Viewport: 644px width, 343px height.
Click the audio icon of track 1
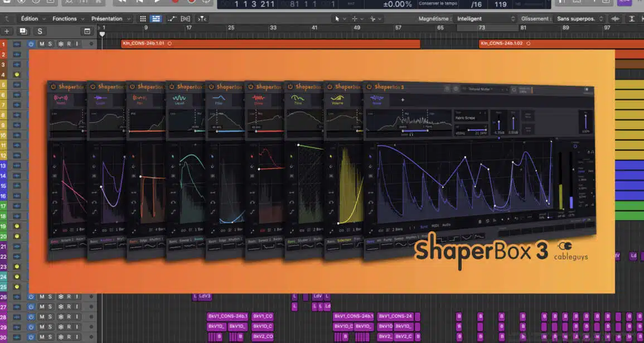(x=17, y=44)
